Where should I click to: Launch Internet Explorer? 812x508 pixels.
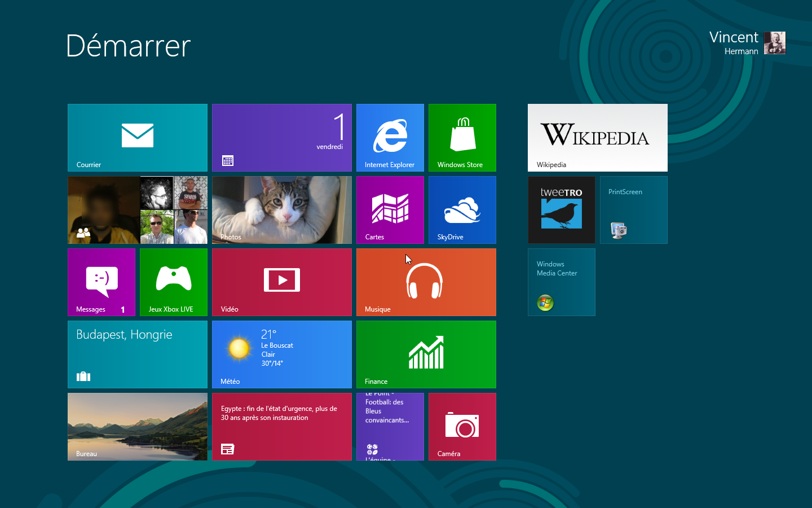[x=390, y=137]
